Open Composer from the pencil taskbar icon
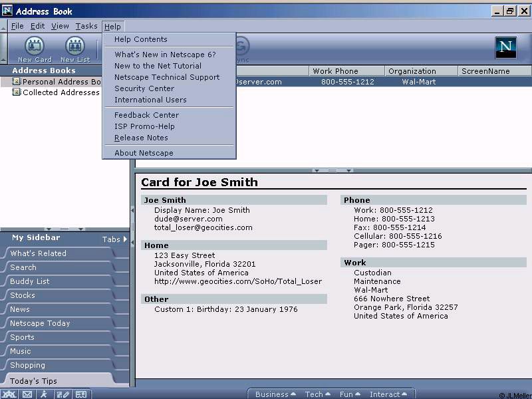The height and width of the screenshot is (399, 532). [63, 394]
